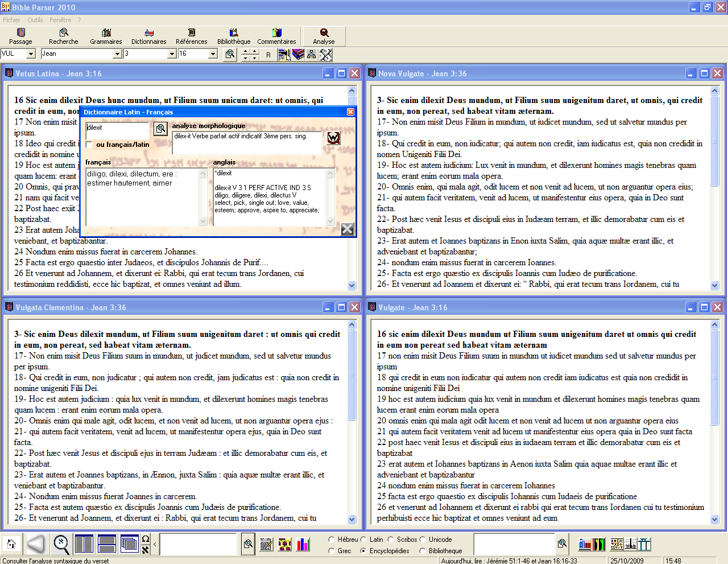
Task: Open the Recherche search tool
Action: (x=64, y=36)
